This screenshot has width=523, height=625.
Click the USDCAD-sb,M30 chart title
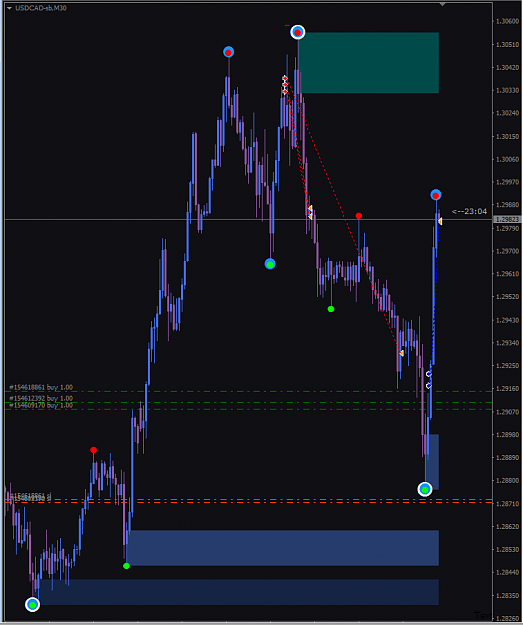41,8
